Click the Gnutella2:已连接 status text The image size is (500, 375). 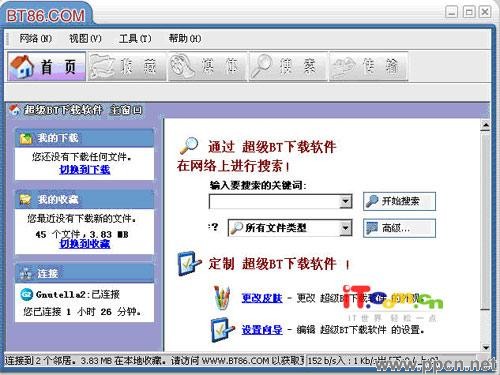pyautogui.click(x=78, y=294)
